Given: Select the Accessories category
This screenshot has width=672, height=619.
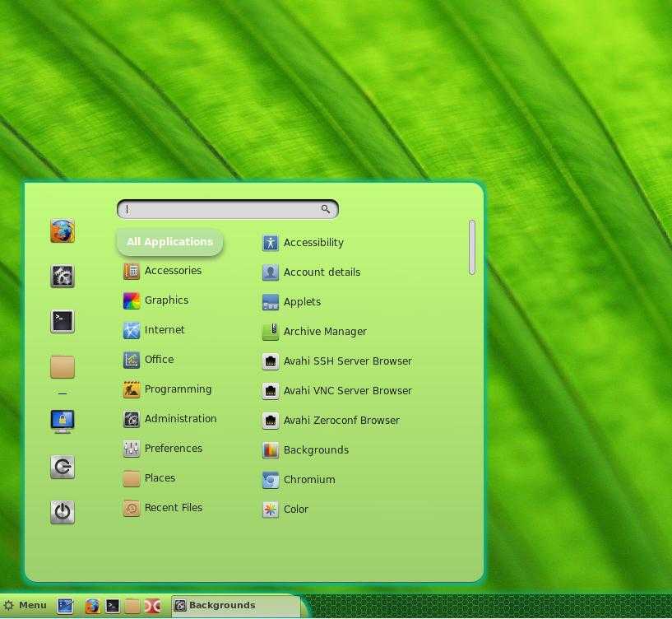Looking at the screenshot, I should point(172,271).
